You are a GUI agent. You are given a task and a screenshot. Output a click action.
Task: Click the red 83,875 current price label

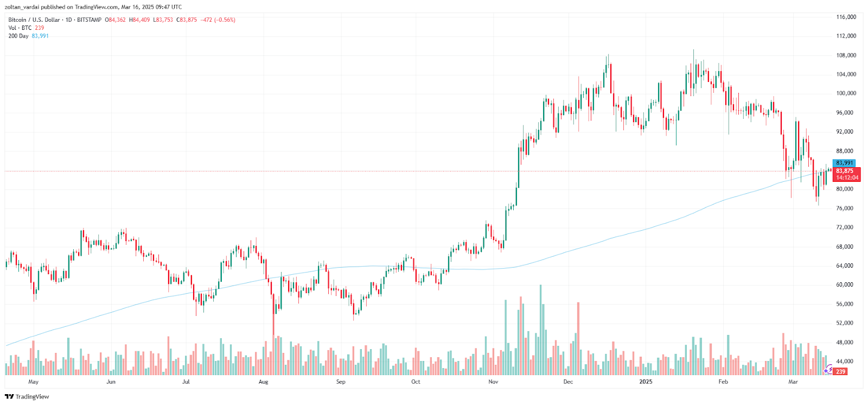(844, 171)
